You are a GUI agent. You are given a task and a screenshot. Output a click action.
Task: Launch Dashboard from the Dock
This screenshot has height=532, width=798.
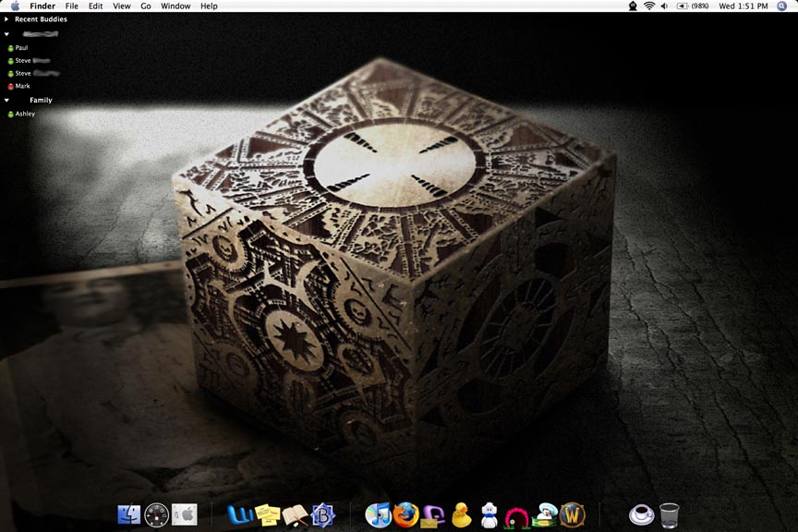point(156,514)
